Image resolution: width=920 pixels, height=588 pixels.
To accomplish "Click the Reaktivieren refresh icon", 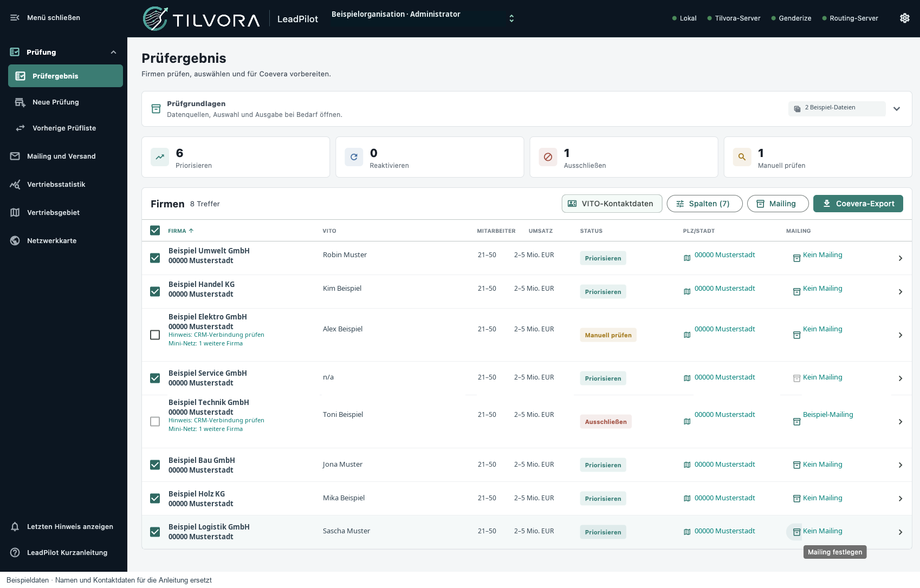I will (354, 157).
